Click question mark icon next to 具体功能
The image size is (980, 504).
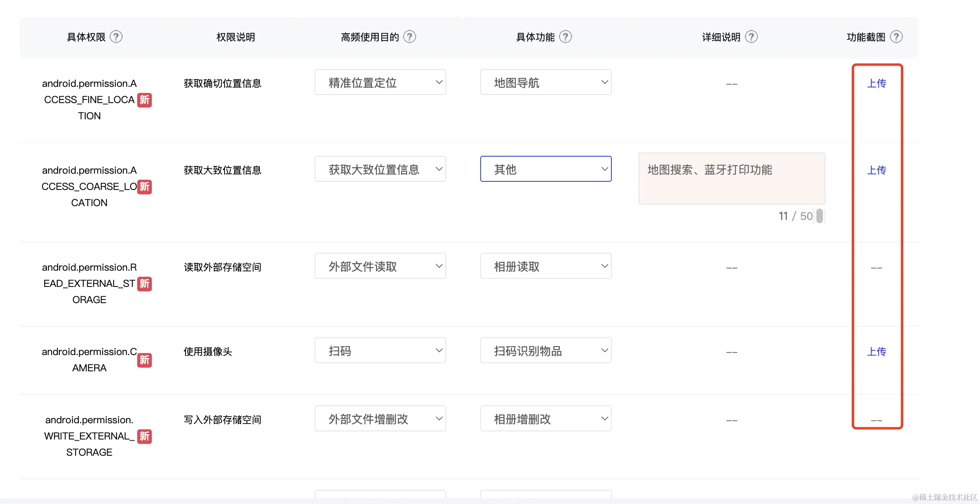(x=565, y=37)
